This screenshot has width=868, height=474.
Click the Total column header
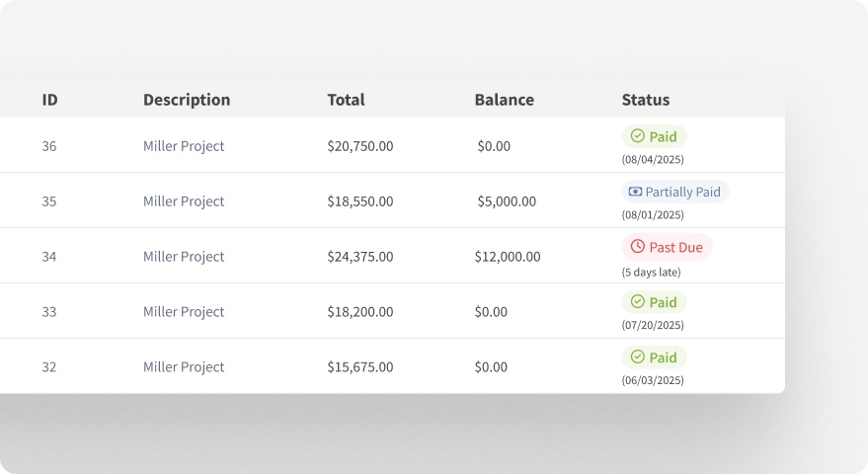pos(346,100)
